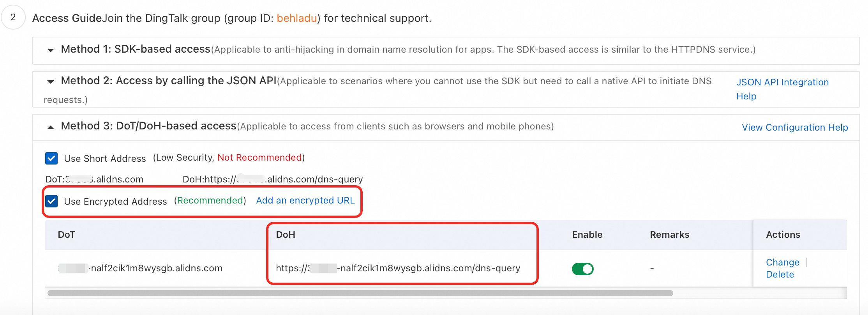Screen dimensions: 868x315
Task: Click the encrypted DoT address cell
Action: point(140,268)
